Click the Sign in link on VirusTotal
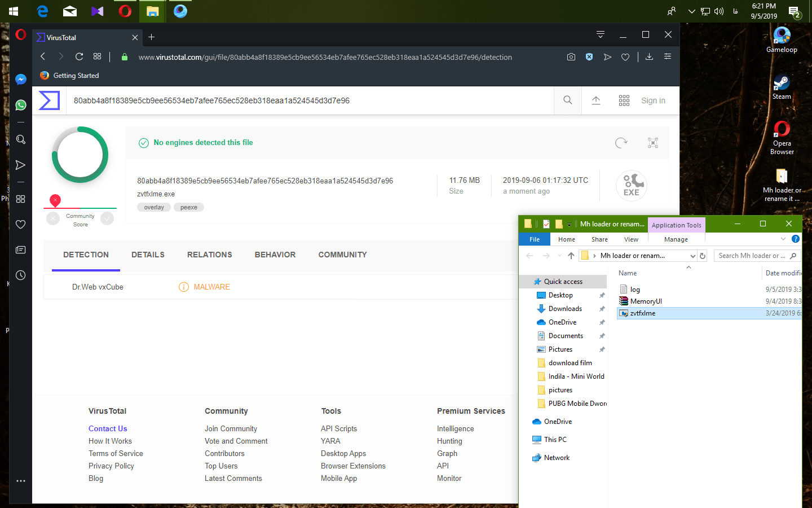Image resolution: width=812 pixels, height=508 pixels. 653,100
